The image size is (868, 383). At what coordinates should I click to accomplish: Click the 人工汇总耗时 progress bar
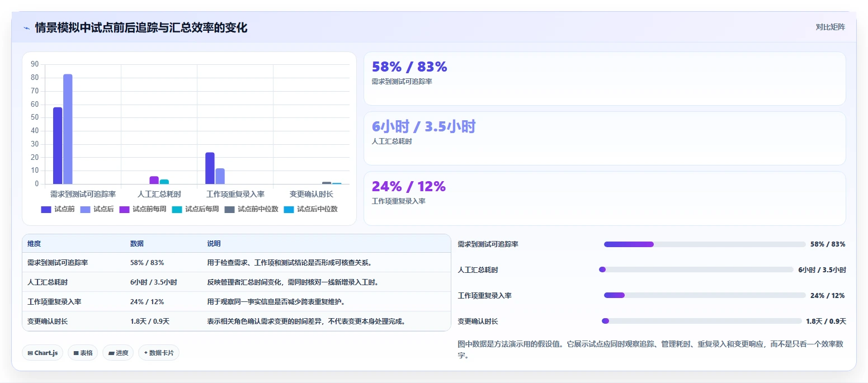pos(696,269)
